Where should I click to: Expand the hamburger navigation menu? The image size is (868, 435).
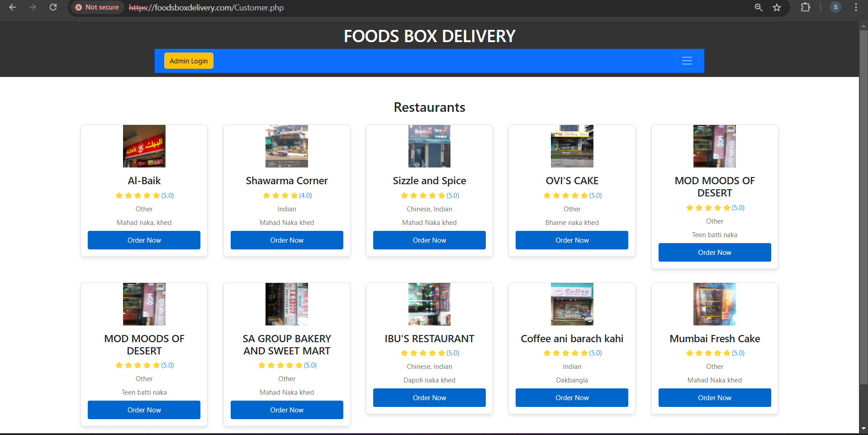tap(687, 61)
